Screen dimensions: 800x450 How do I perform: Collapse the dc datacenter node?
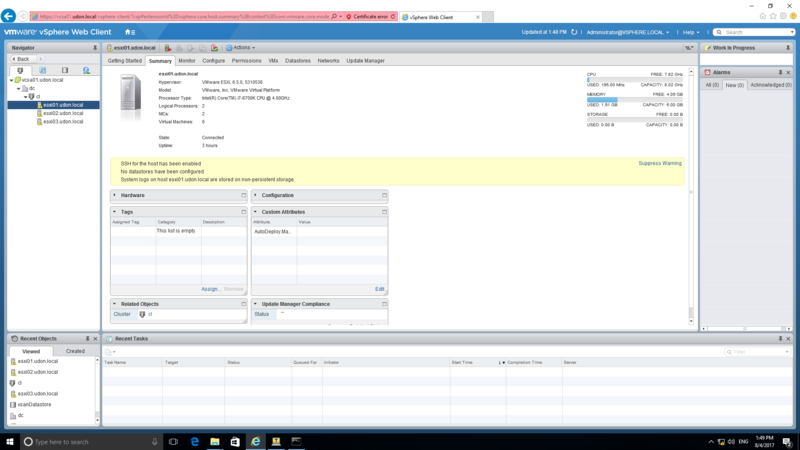(x=19, y=89)
